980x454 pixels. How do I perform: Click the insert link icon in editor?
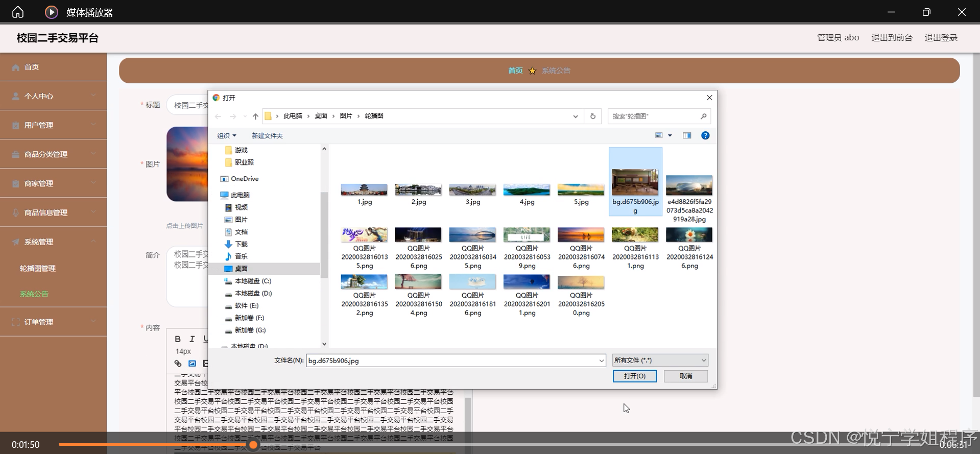click(178, 364)
